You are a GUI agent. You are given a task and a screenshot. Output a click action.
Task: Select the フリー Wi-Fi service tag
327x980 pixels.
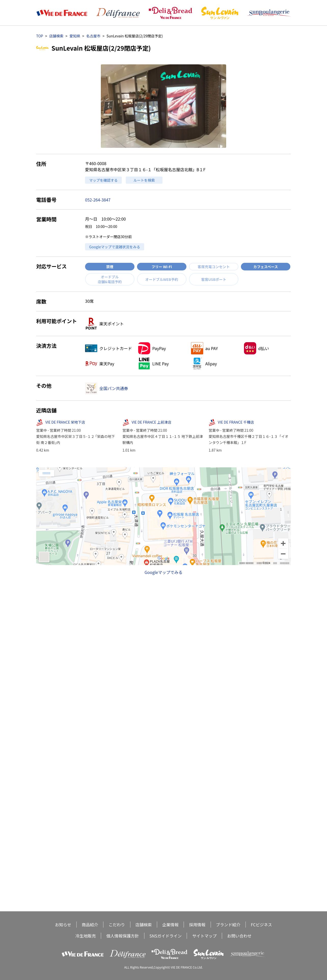162,267
